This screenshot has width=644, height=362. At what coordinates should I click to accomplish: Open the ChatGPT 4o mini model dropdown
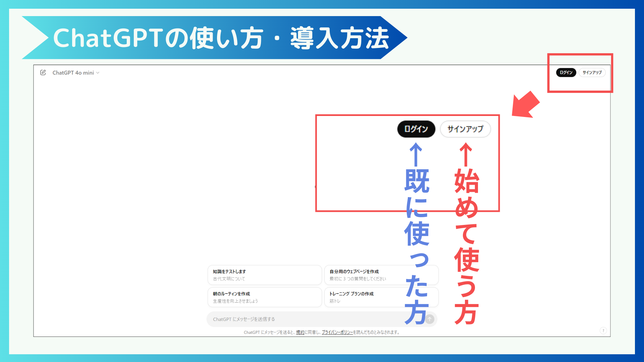[x=76, y=73]
